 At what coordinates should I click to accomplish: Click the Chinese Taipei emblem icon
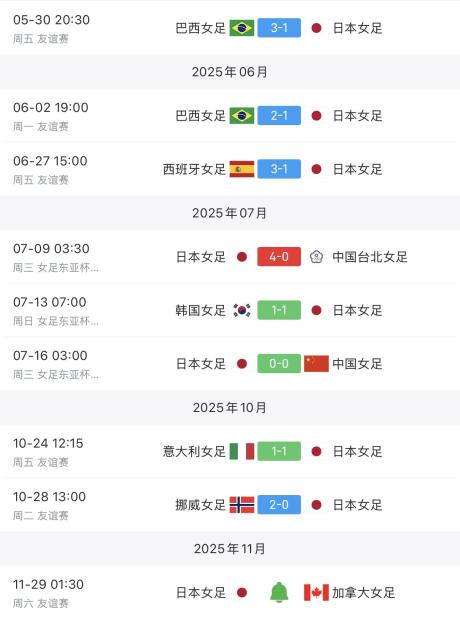(316, 257)
